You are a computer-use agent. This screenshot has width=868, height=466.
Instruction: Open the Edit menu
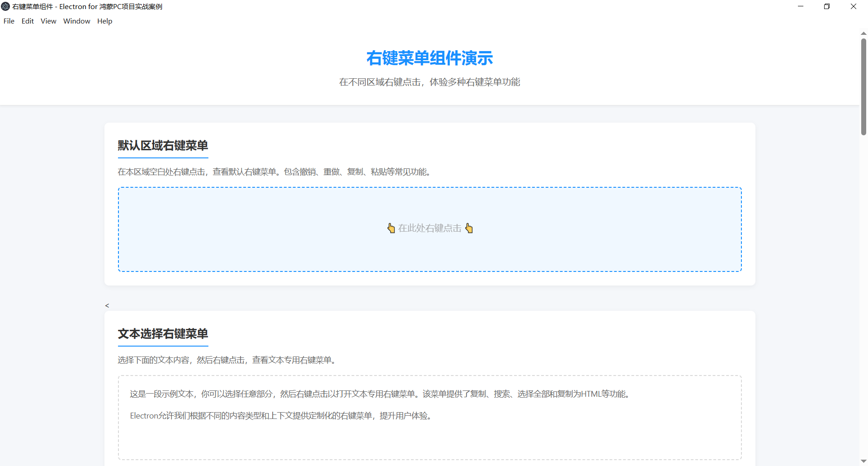(x=28, y=21)
